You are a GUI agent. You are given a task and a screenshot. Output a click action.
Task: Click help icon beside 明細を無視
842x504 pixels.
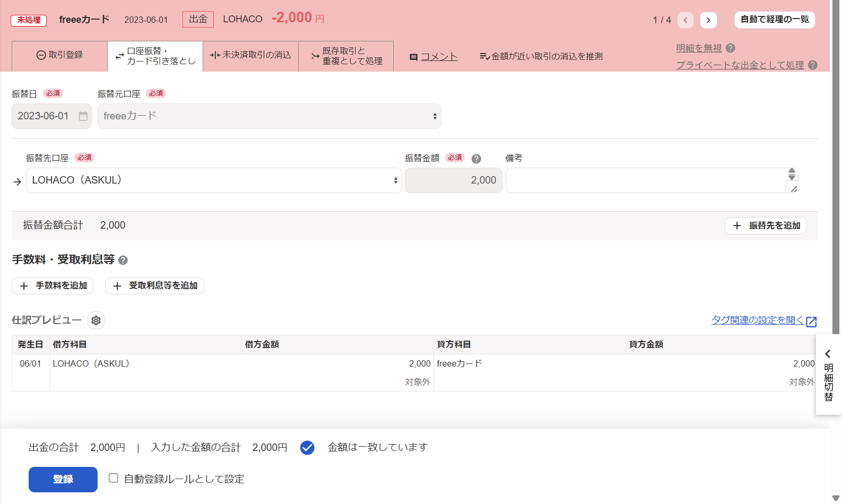(x=731, y=48)
